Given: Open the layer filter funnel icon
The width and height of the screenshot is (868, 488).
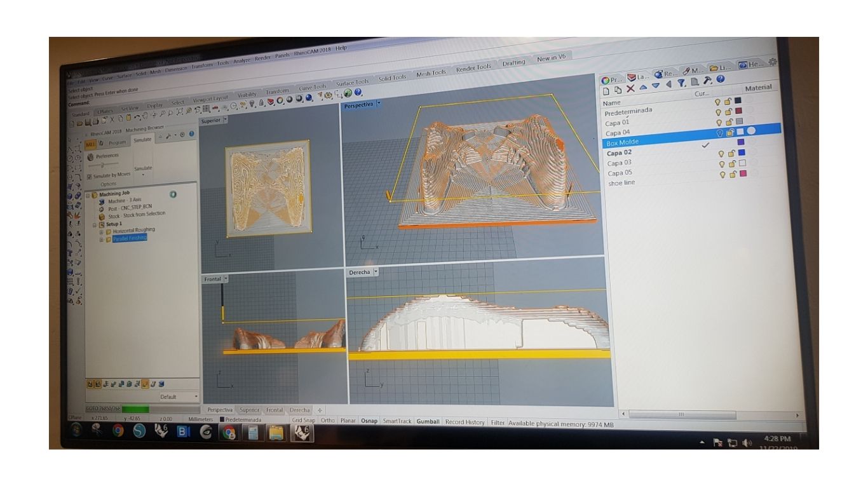Looking at the screenshot, I should 681,83.
